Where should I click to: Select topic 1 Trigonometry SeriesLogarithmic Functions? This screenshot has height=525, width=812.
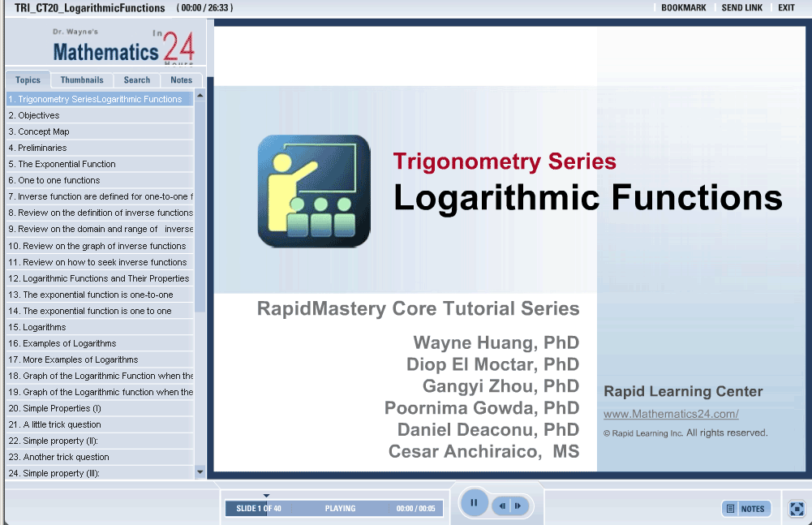pyautogui.click(x=100, y=99)
